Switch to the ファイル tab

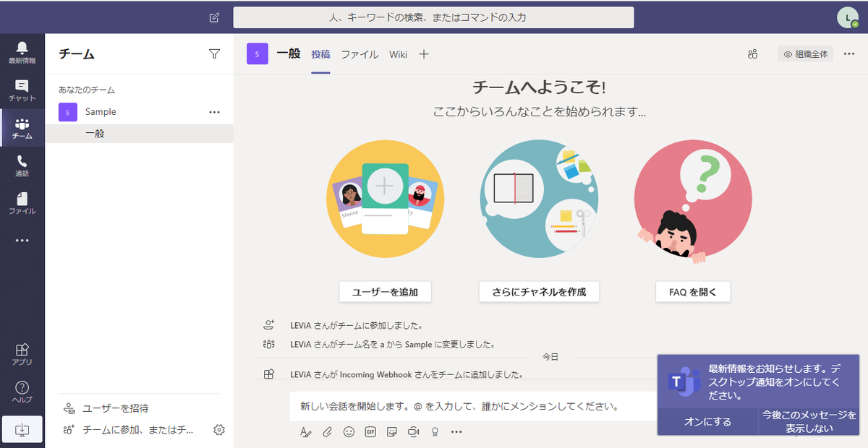[x=359, y=54]
